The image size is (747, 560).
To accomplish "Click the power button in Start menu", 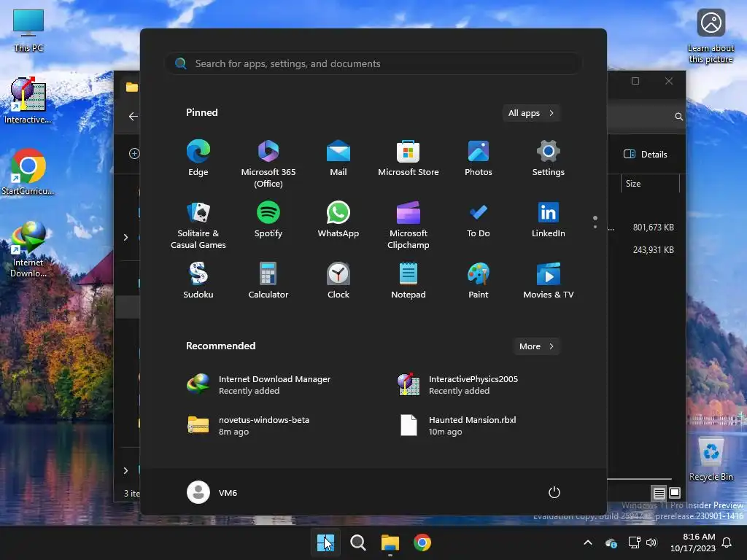I will tap(554, 492).
